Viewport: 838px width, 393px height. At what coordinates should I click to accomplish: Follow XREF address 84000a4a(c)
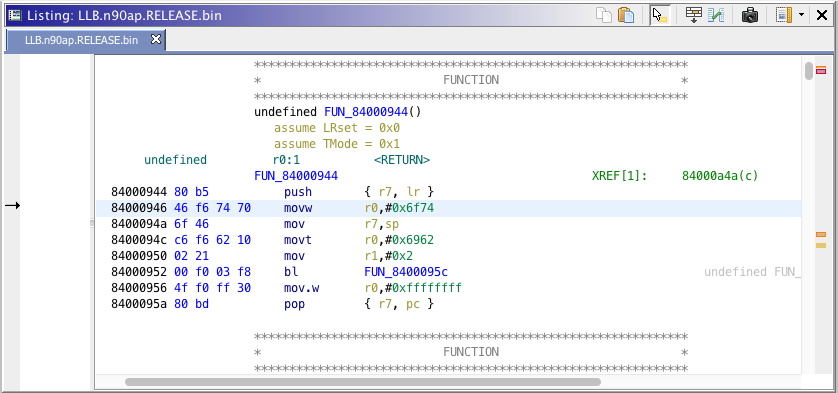(720, 176)
